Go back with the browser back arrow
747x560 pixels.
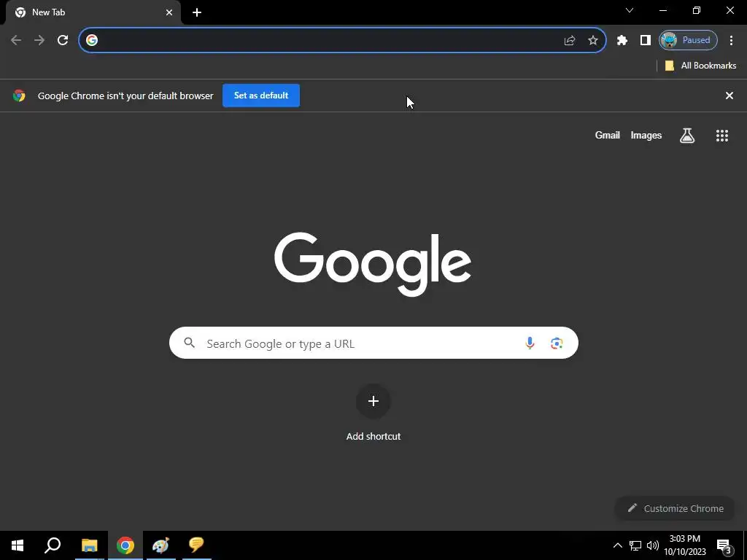point(16,41)
